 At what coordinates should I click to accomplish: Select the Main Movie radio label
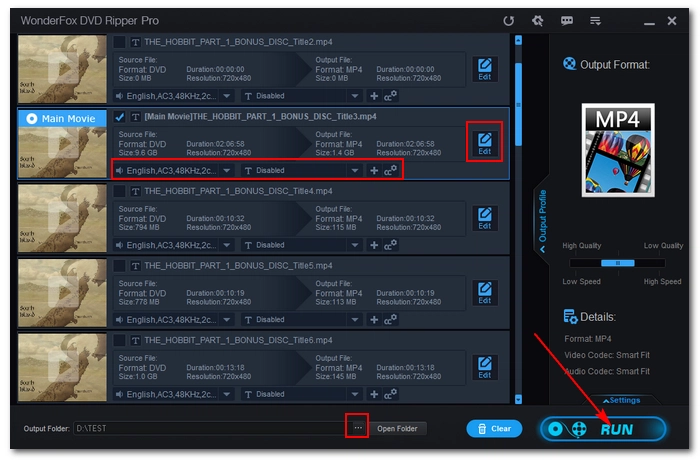click(x=62, y=118)
